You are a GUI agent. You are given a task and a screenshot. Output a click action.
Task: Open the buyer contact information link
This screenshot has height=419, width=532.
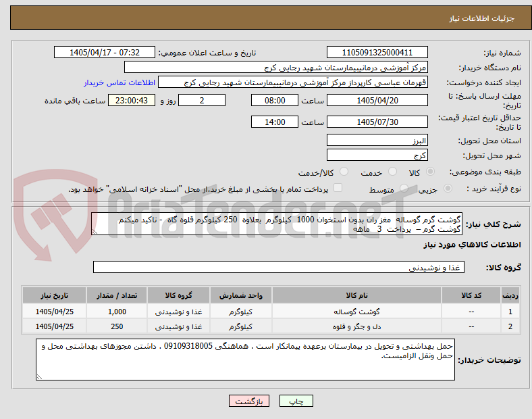tap(119, 82)
